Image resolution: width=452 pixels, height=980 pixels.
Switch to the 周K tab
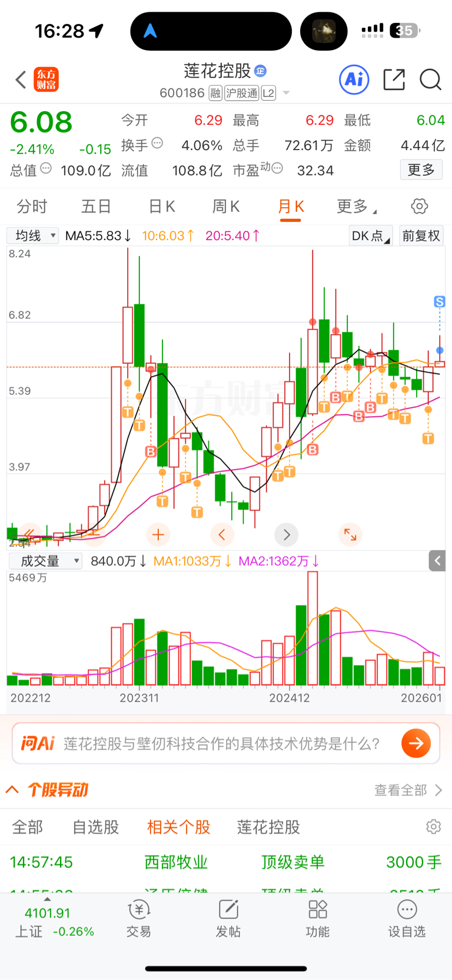tap(226, 207)
